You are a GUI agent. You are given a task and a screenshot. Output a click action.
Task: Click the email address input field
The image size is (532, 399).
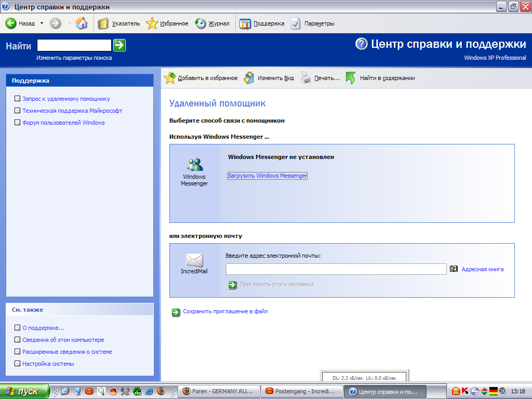click(x=336, y=269)
